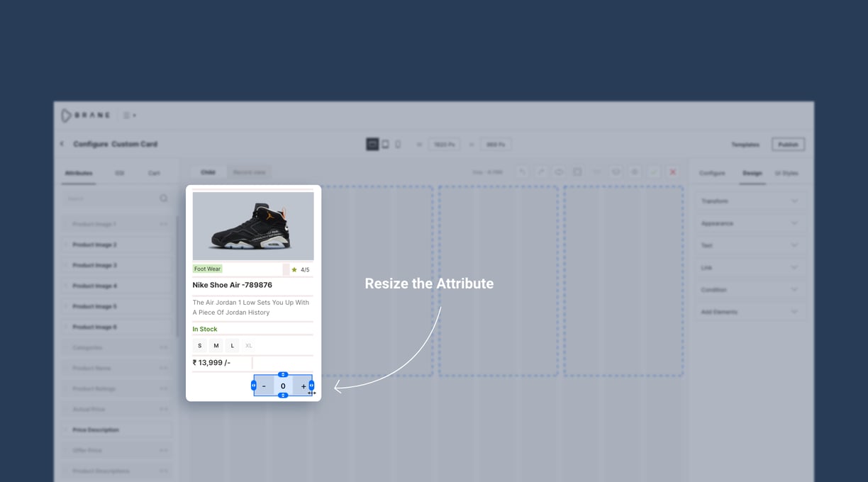Decrease quantity with the minus button
Screen dimensions: 868x482
coord(264,386)
